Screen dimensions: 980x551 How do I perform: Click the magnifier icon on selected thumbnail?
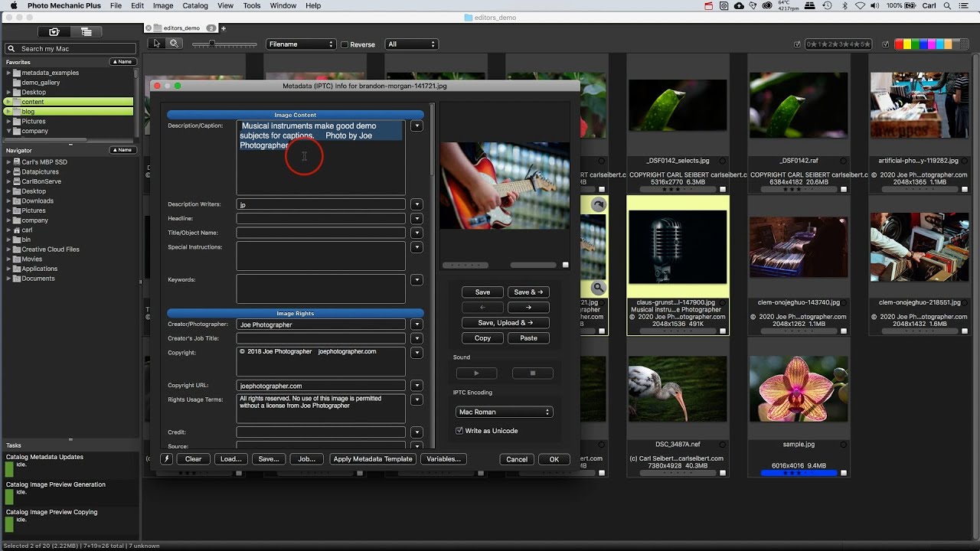[599, 288]
